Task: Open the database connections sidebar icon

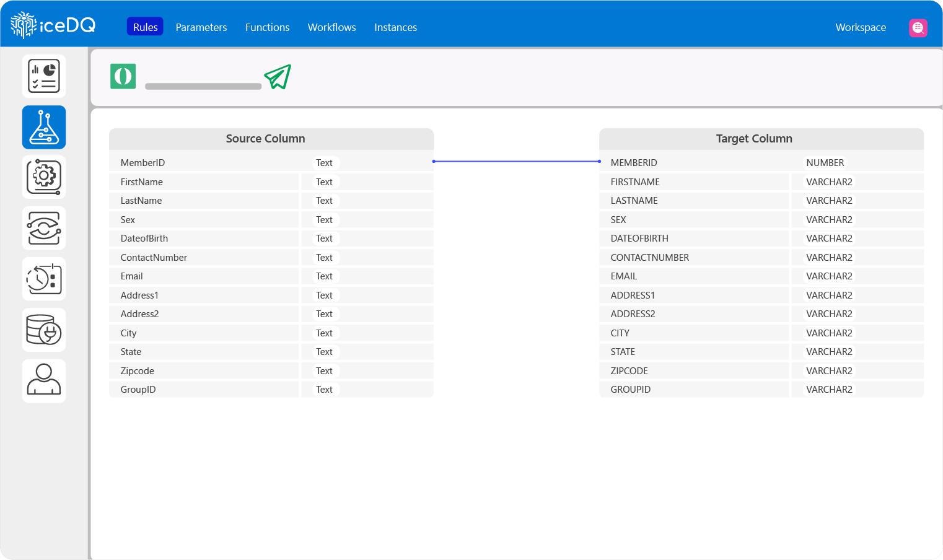Action: pos(44,330)
